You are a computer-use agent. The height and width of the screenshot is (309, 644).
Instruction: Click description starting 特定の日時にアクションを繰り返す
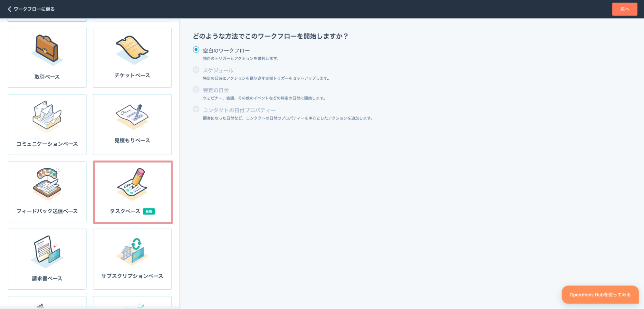tap(266, 78)
